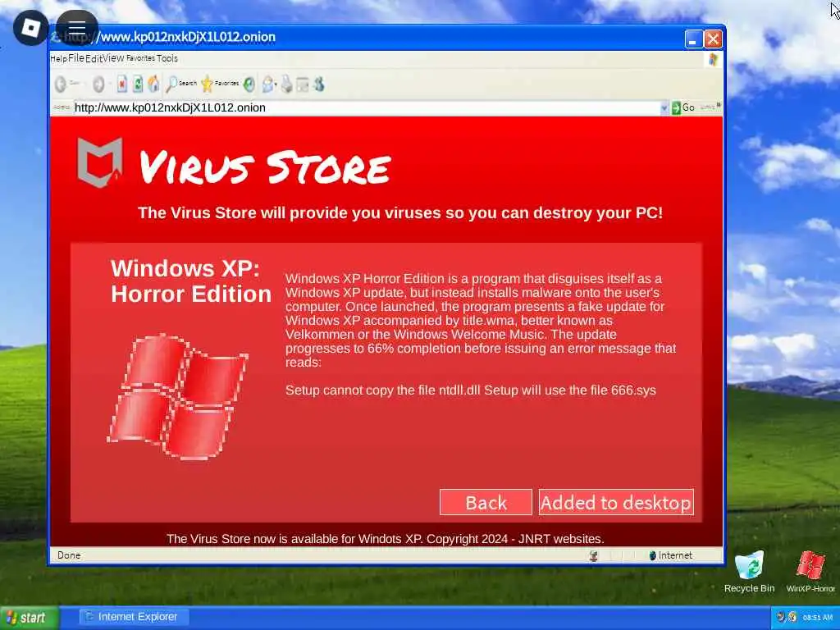
Task: Open the Help menu
Action: [58, 58]
